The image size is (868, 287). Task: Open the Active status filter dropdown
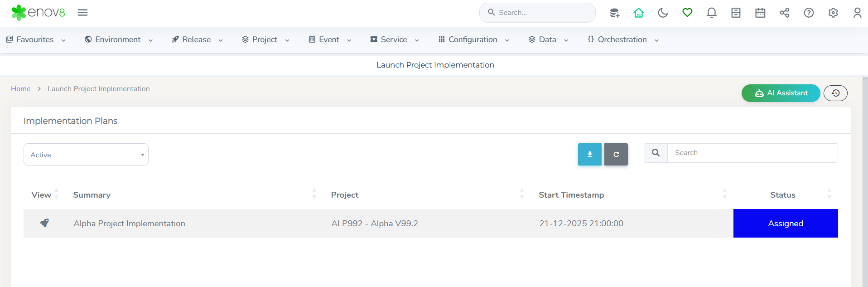tap(86, 155)
